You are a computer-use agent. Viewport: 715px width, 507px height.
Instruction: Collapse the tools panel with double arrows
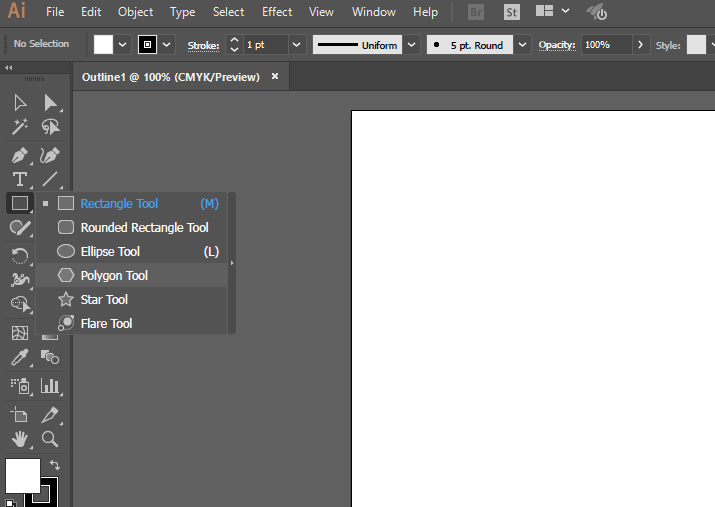[x=9, y=68]
